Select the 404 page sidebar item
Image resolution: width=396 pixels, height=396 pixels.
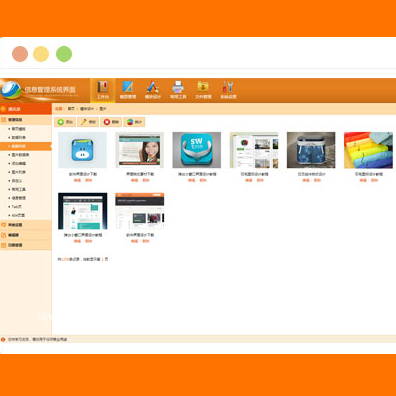pyautogui.click(x=18, y=215)
